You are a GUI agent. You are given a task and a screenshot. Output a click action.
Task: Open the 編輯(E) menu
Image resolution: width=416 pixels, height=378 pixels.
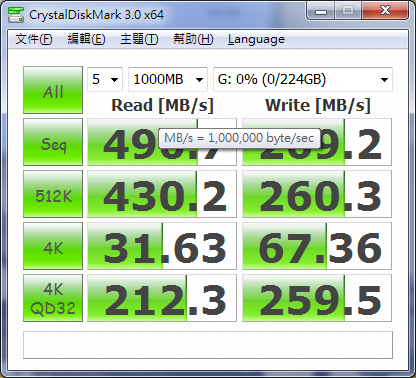click(x=86, y=39)
